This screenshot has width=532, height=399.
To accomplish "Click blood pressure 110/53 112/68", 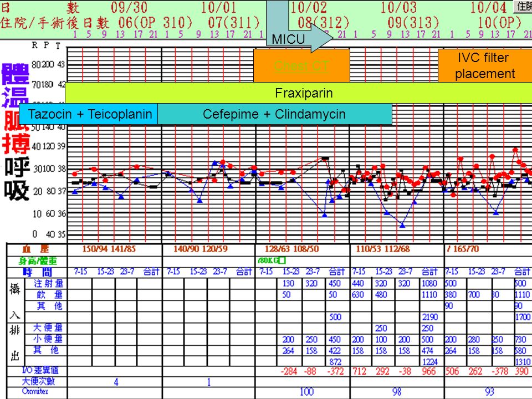I will tap(383, 249).
